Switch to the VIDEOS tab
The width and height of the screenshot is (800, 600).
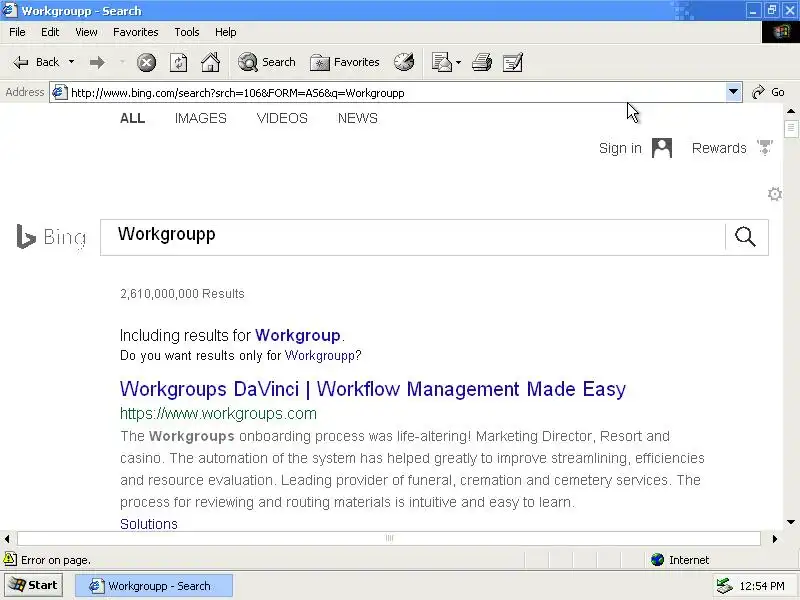pos(282,118)
